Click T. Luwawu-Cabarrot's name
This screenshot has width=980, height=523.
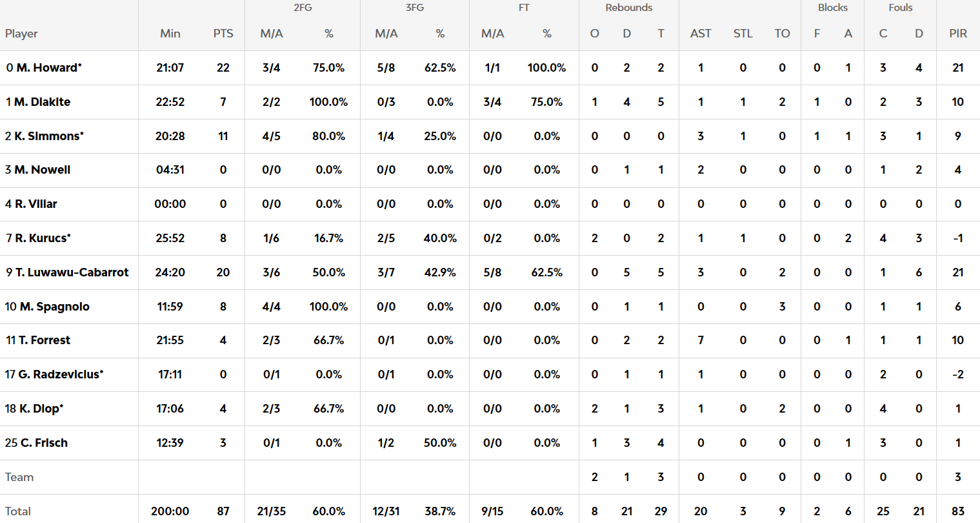click(72, 272)
